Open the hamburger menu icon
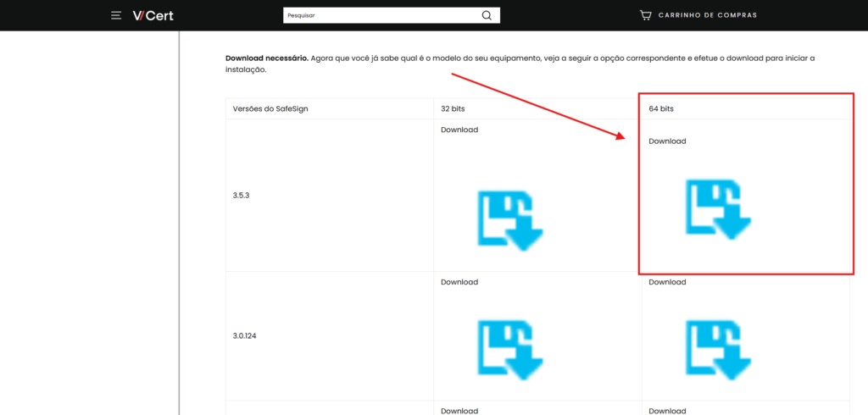The width and height of the screenshot is (868, 415). click(x=115, y=15)
